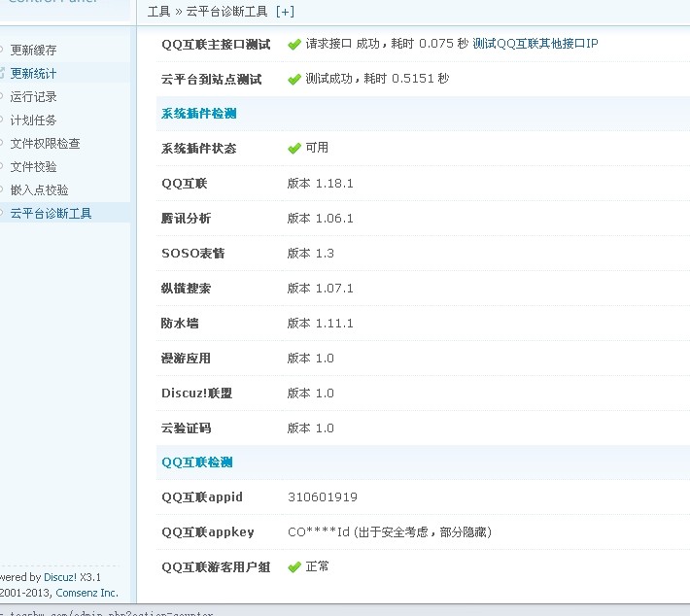
Task: Open 测试QQ互联其他接口IP link
Action: 535,44
